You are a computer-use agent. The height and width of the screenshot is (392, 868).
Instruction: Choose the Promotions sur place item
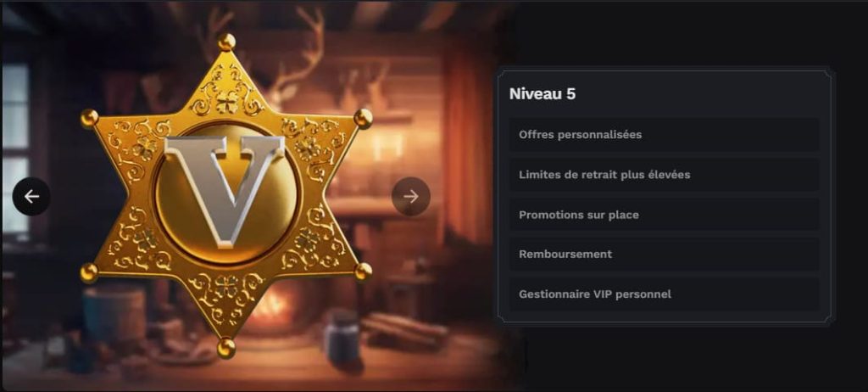pyautogui.click(x=664, y=215)
